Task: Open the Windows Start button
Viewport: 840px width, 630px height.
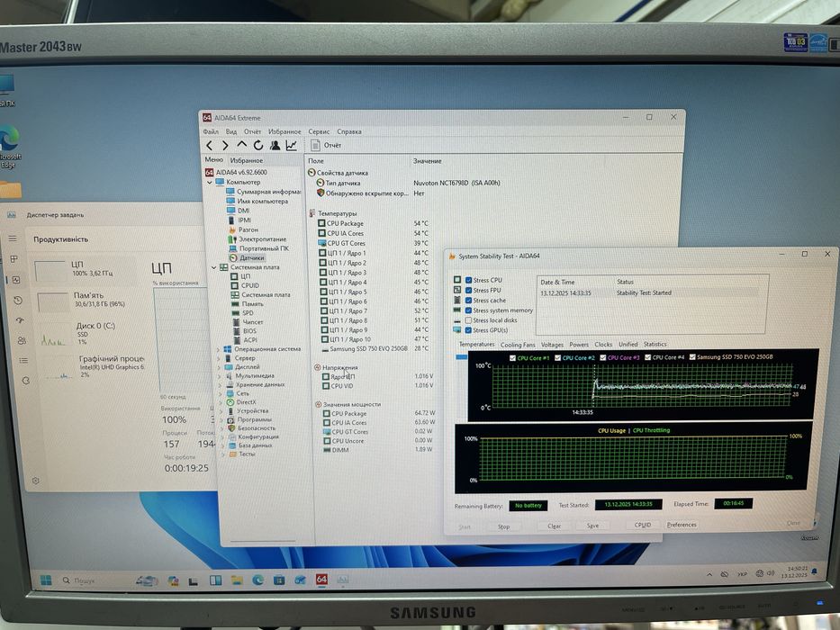Action: tap(46, 580)
